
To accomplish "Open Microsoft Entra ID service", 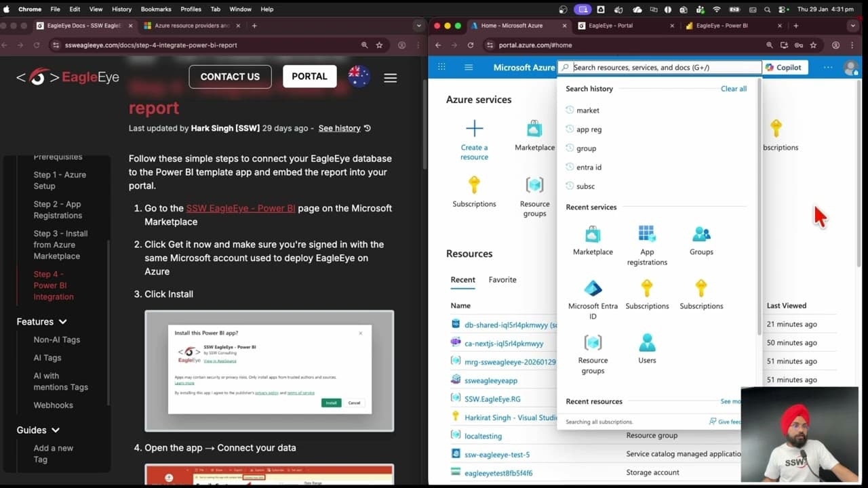I will coord(593,289).
